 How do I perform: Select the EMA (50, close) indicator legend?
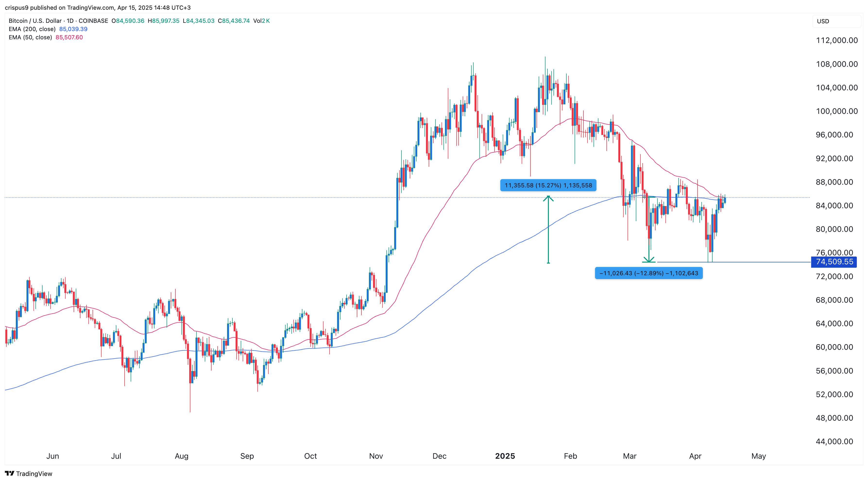30,37
